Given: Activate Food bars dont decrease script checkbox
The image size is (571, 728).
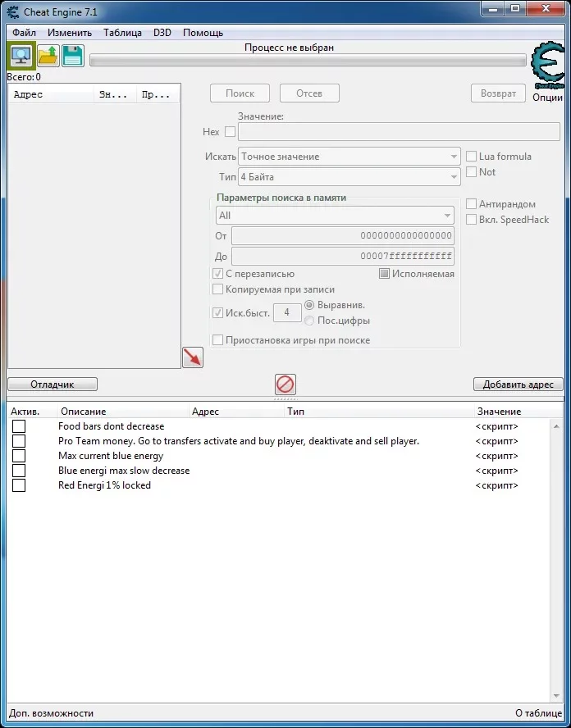Looking at the screenshot, I should [19, 426].
